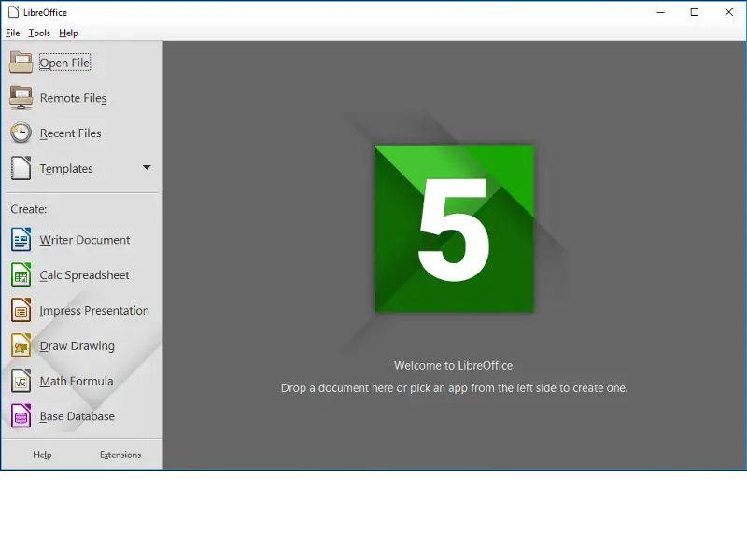Expand the Templates dropdown arrow
The image size is (747, 560).
click(147, 168)
